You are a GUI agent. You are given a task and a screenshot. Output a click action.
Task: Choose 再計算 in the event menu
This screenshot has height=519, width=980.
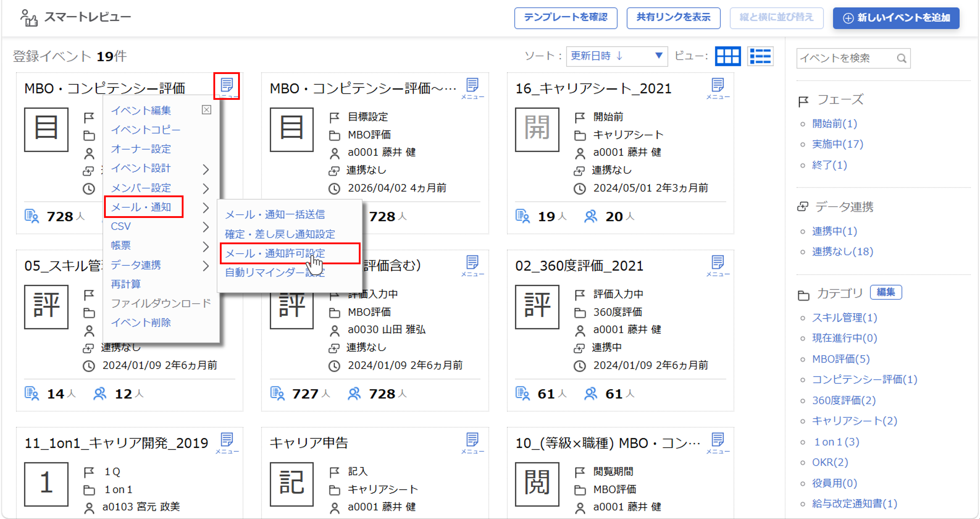126,284
